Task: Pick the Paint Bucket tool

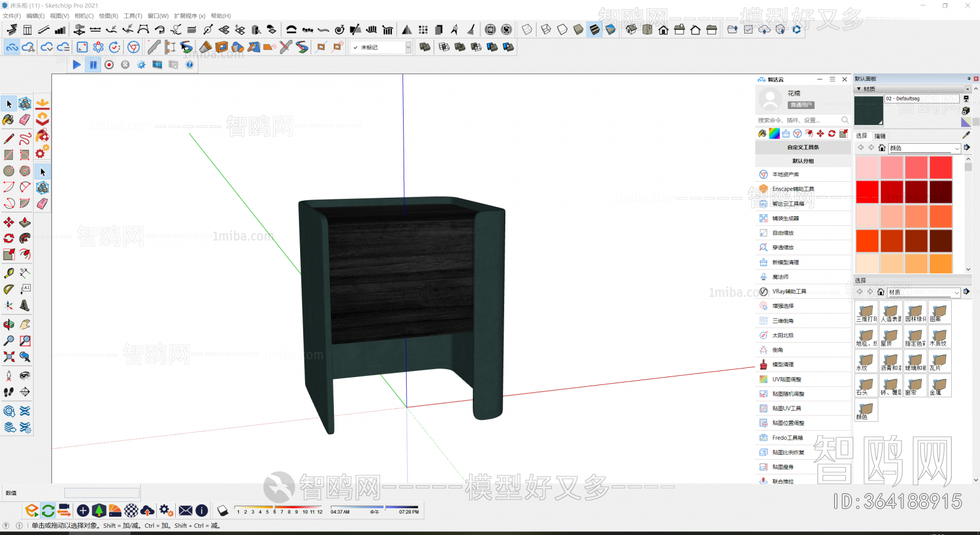Action: click(9, 120)
